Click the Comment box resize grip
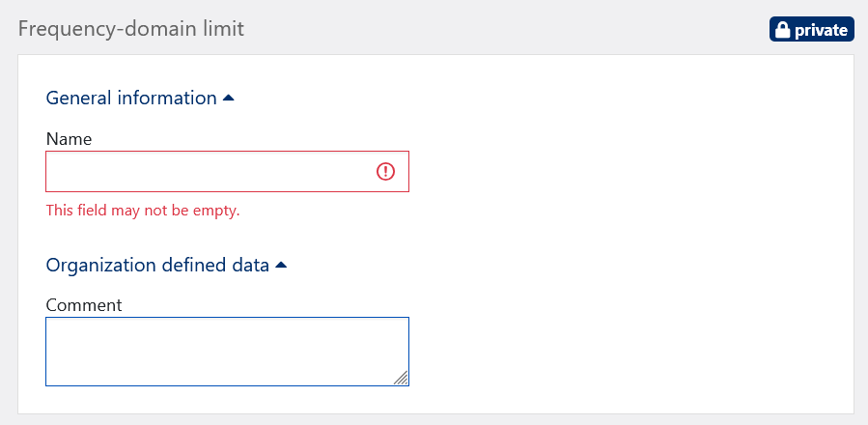This screenshot has width=868, height=425. pos(401,378)
